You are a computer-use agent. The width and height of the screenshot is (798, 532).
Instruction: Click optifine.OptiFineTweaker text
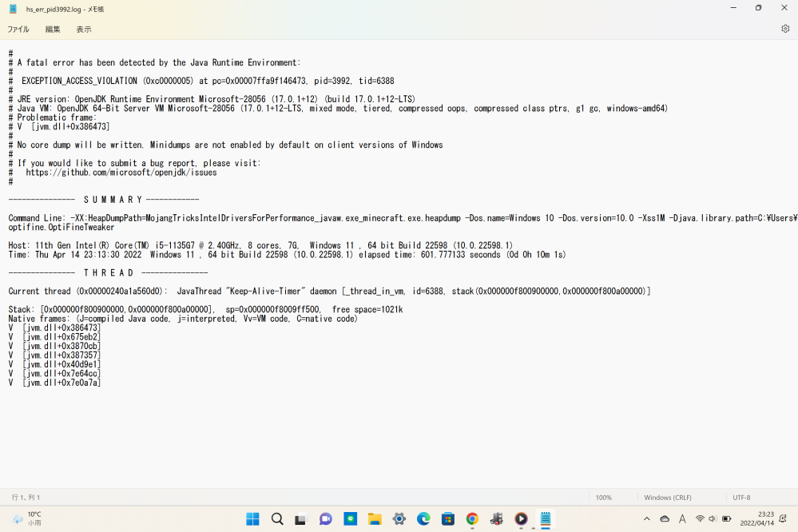click(x=61, y=227)
